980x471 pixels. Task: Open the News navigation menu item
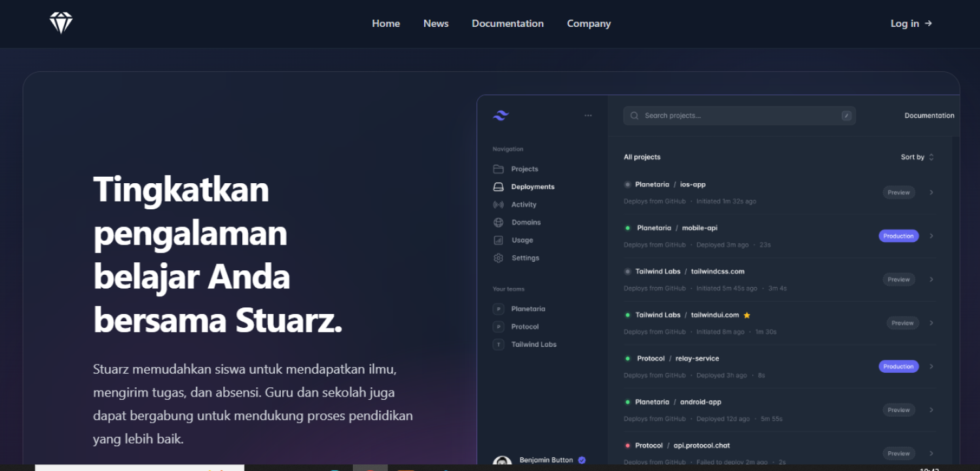[435, 24]
